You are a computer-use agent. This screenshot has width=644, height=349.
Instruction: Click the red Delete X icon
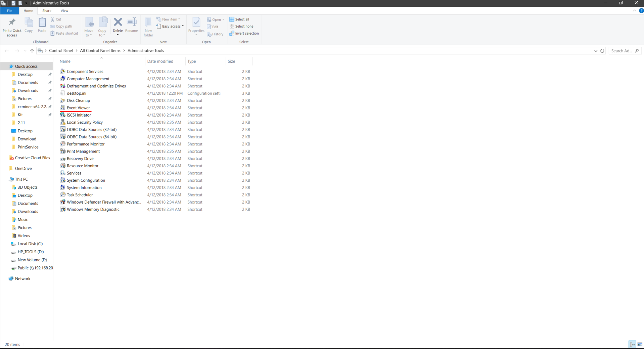click(x=118, y=22)
